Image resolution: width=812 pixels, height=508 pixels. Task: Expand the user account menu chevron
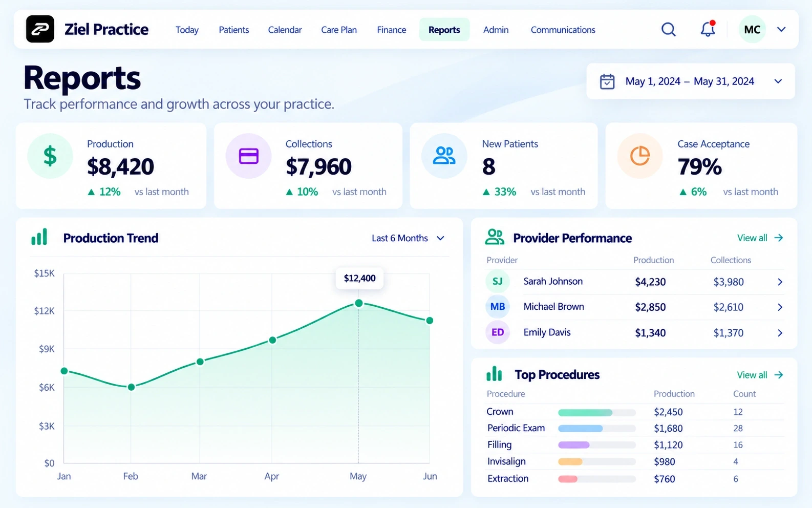781,29
